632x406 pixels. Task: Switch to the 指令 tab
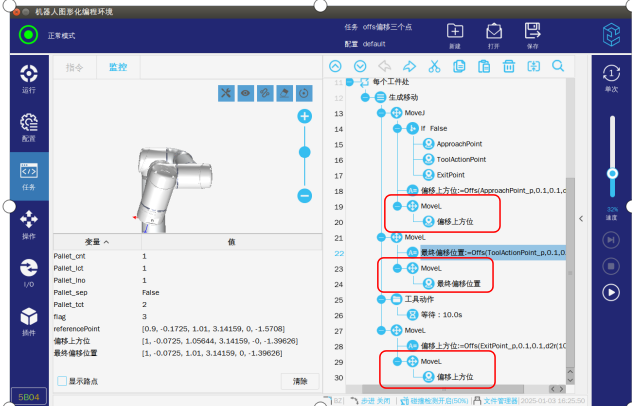click(74, 68)
